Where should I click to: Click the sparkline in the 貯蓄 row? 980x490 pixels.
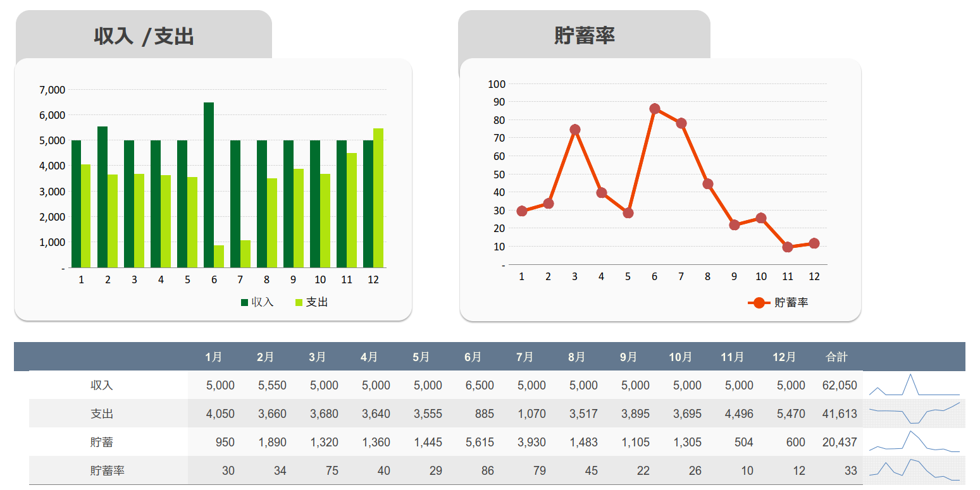click(914, 442)
